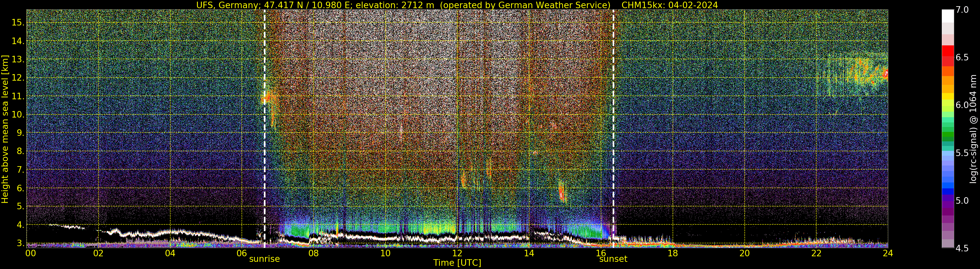Click the '14' time axis tick label
The width and height of the screenshot is (980, 269).
529,253
